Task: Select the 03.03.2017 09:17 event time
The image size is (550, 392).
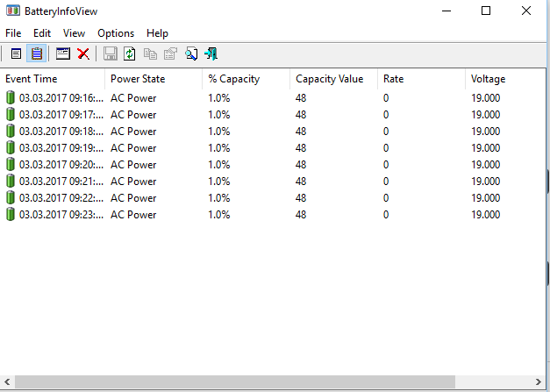Action: [x=61, y=115]
